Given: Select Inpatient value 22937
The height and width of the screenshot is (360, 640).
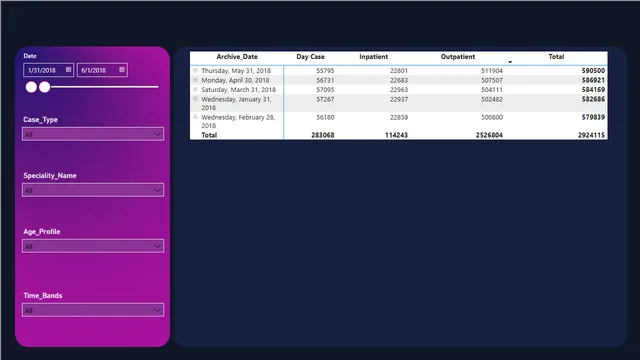Looking at the screenshot, I should tap(399, 99).
